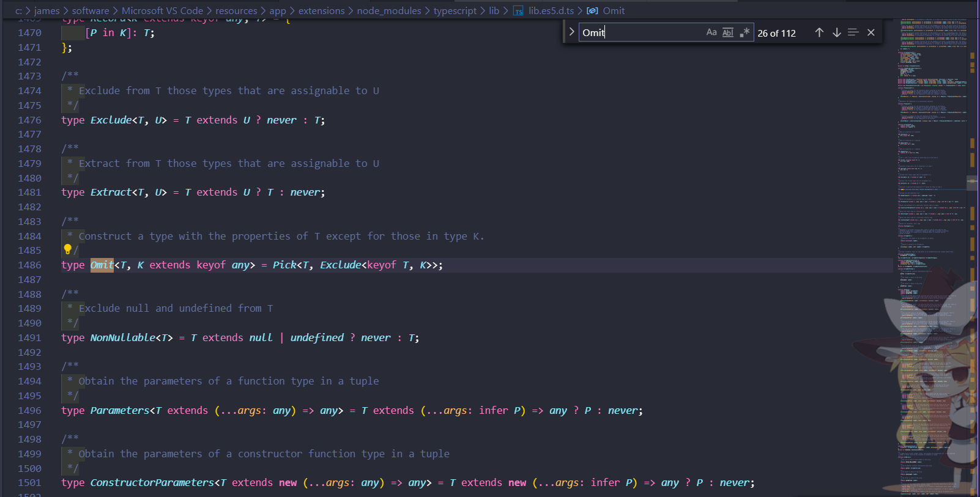
Task: Open the 'node_modules' breadcrumb folder
Action: [x=389, y=10]
